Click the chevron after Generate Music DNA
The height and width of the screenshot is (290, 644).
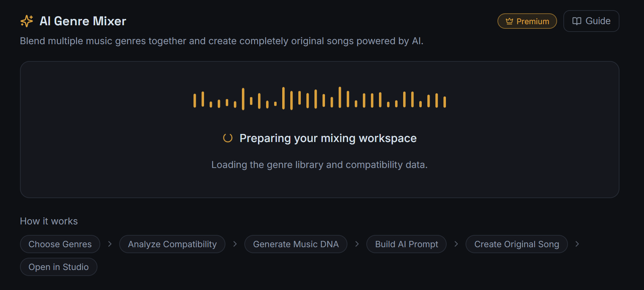tap(357, 244)
